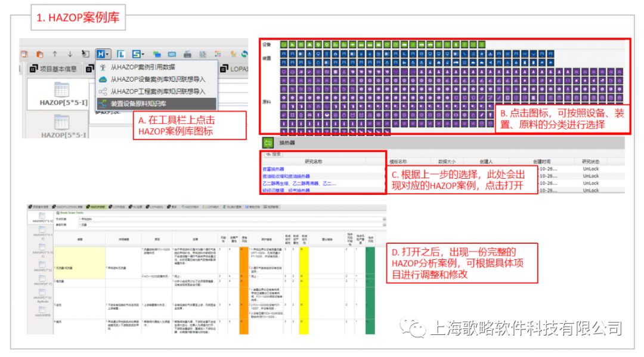Click the 创建时间 column header

click(541, 162)
